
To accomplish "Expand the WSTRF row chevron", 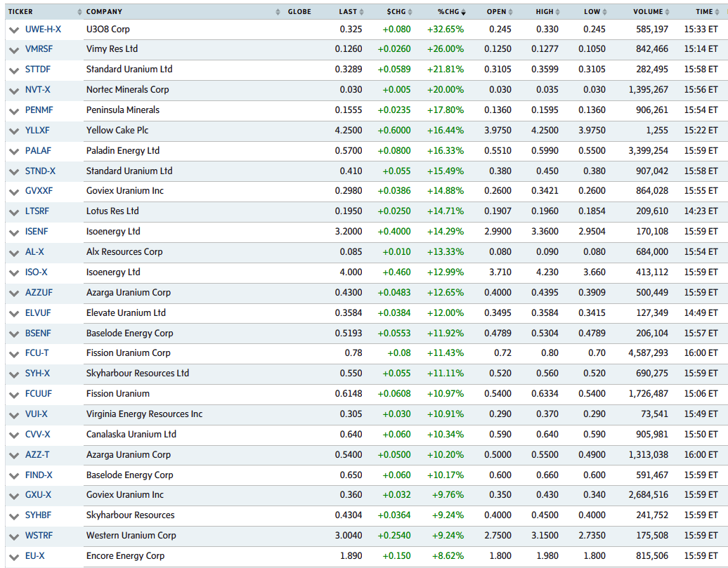I will click(x=14, y=537).
